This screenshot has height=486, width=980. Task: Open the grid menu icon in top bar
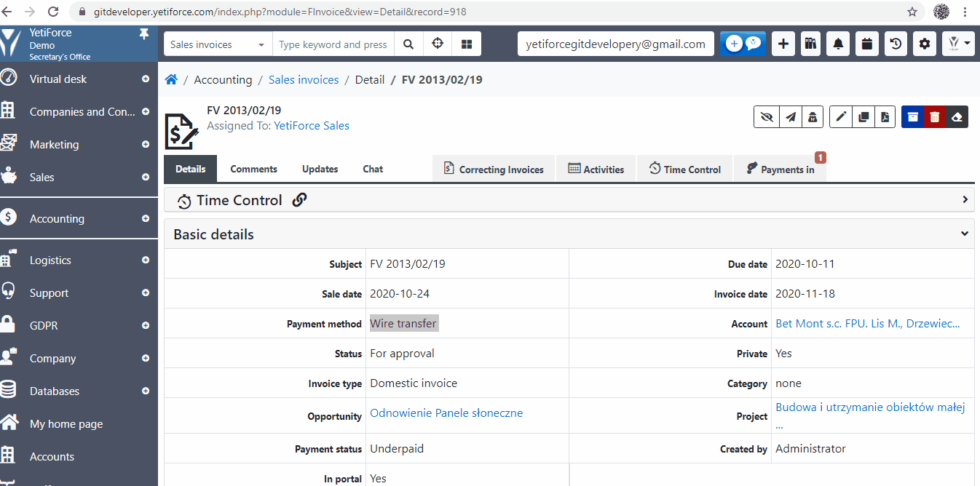coord(467,44)
